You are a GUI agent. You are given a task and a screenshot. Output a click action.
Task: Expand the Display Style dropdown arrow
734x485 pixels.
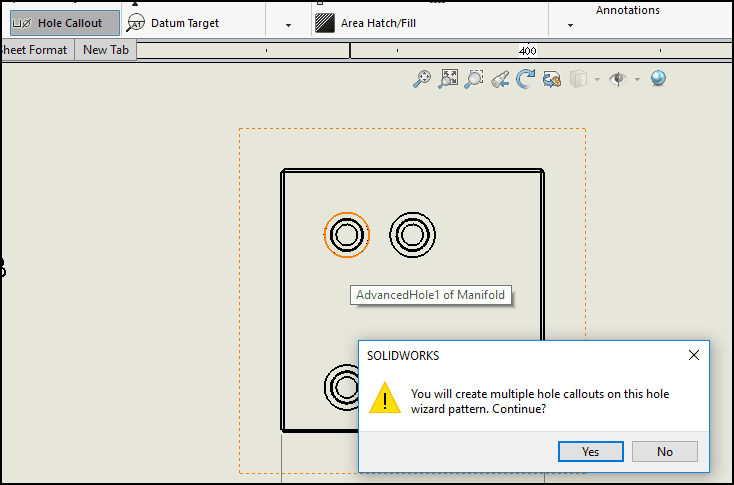[x=597, y=80]
